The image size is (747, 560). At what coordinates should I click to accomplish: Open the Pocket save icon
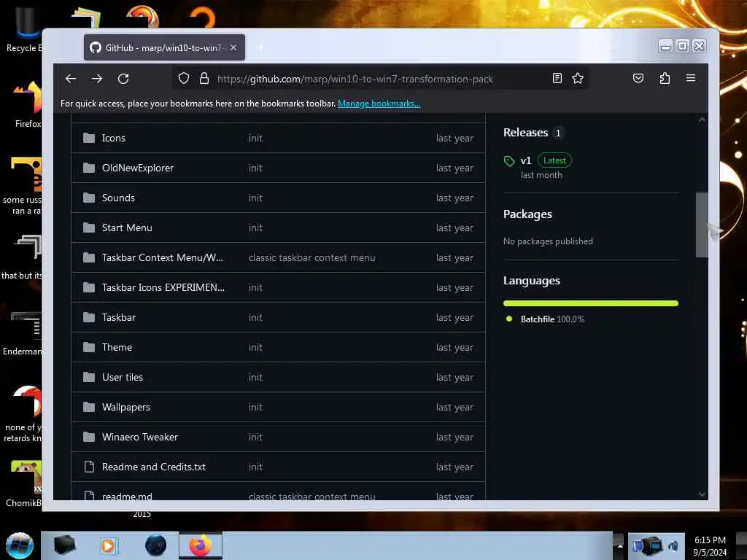pyautogui.click(x=638, y=78)
